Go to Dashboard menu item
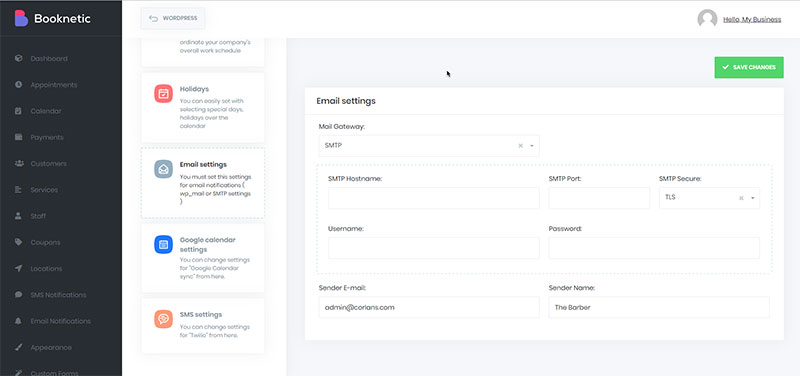 [49, 59]
